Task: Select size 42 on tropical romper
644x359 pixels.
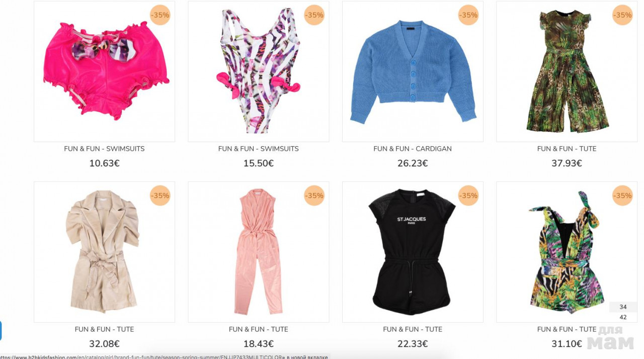Action: click(623, 317)
